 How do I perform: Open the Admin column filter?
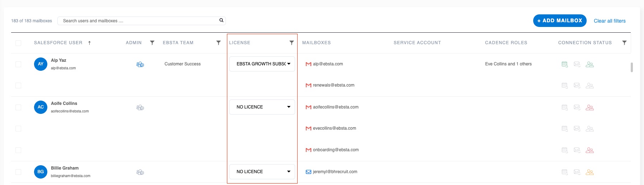152,43
